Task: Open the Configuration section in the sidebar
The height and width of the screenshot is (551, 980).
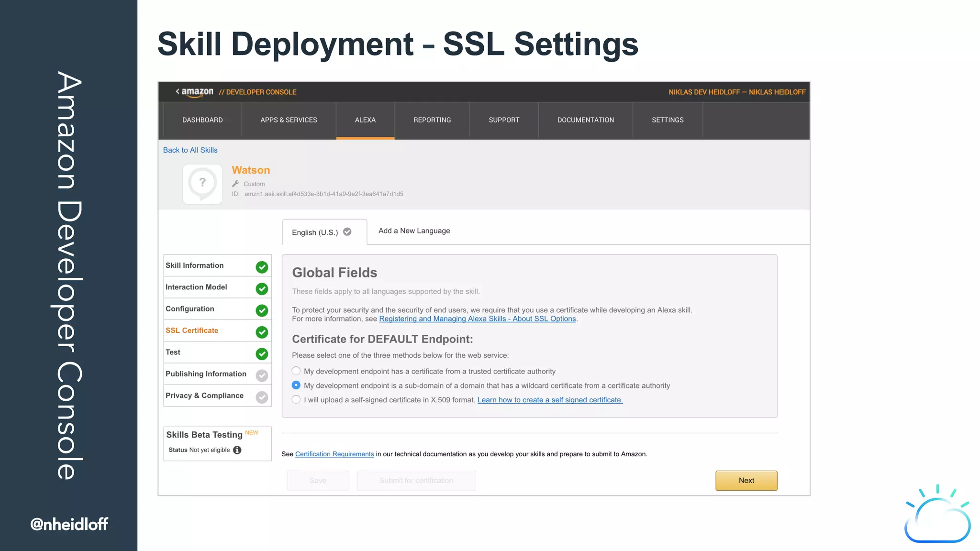Action: [x=190, y=309]
